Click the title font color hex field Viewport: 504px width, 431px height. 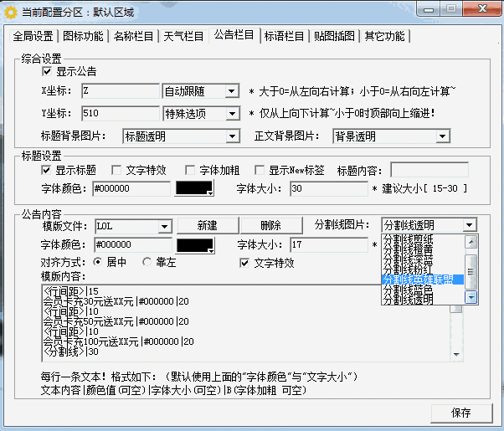tap(131, 188)
